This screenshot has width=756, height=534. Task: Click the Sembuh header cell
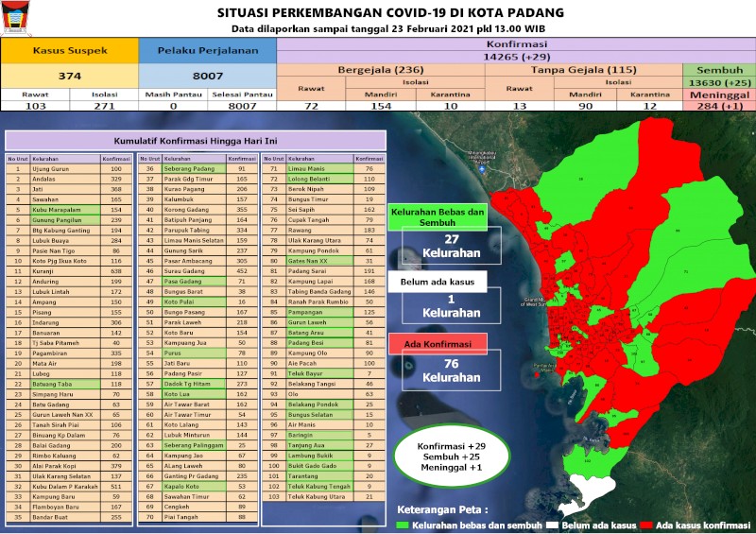719,69
